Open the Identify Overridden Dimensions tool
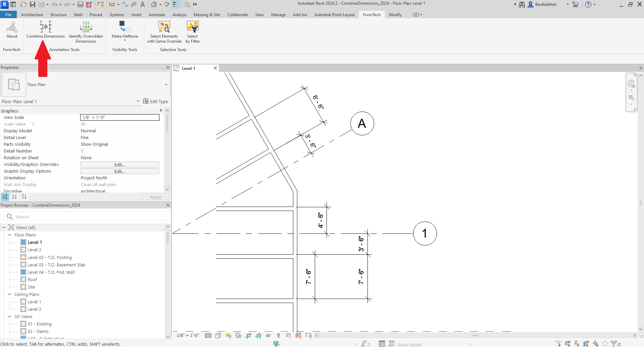The height and width of the screenshot is (347, 644). point(86,27)
